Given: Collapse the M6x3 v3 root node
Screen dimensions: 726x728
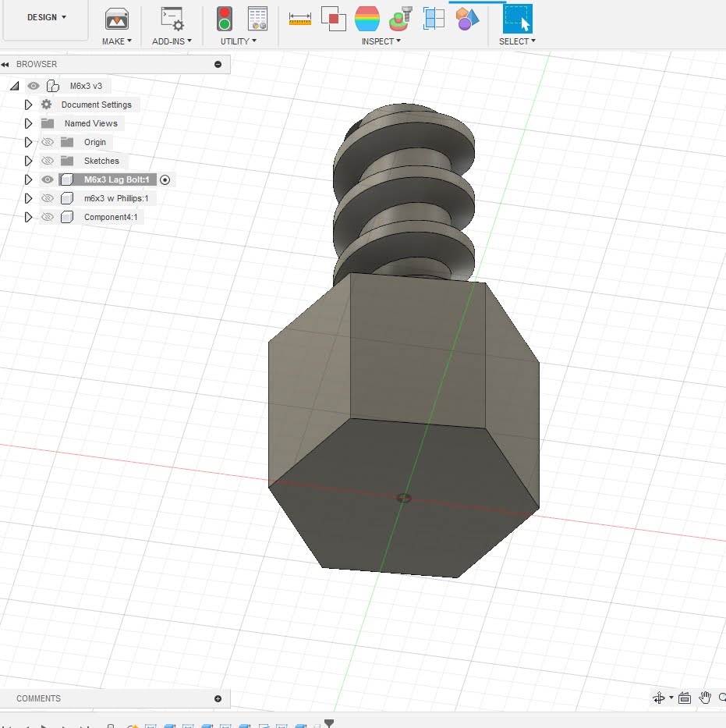Looking at the screenshot, I should 15,86.
